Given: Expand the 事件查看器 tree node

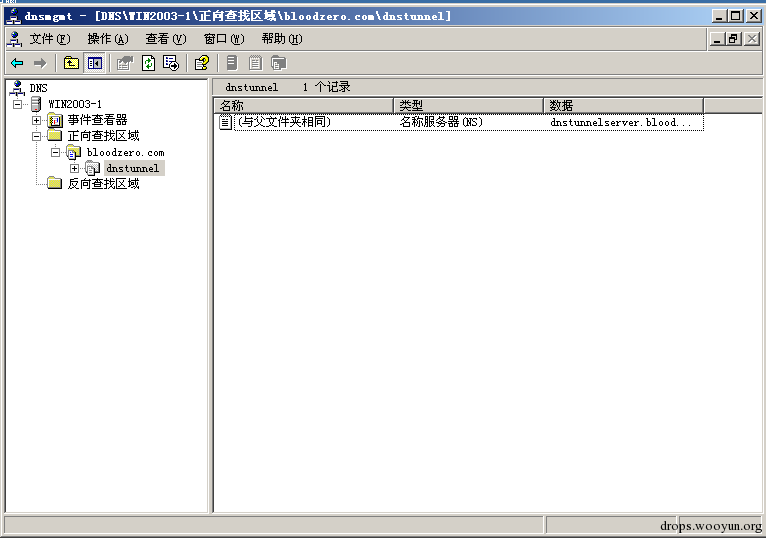Looking at the screenshot, I should point(36,120).
